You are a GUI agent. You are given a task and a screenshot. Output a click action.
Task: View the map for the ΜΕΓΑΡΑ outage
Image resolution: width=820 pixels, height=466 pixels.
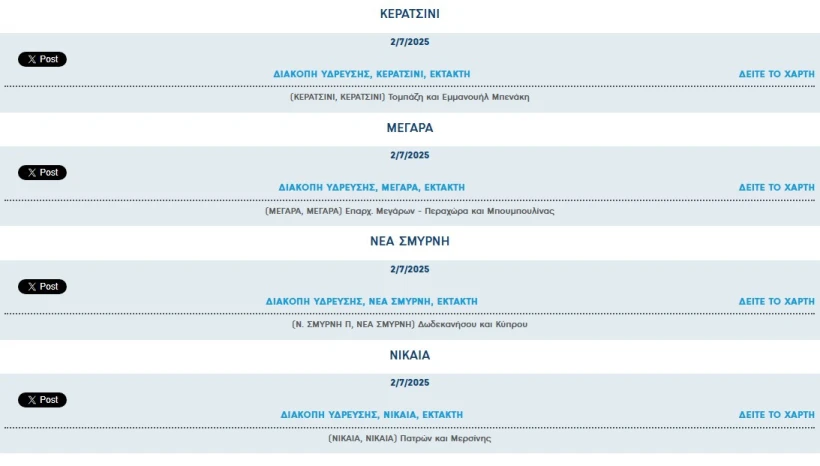[x=777, y=188]
